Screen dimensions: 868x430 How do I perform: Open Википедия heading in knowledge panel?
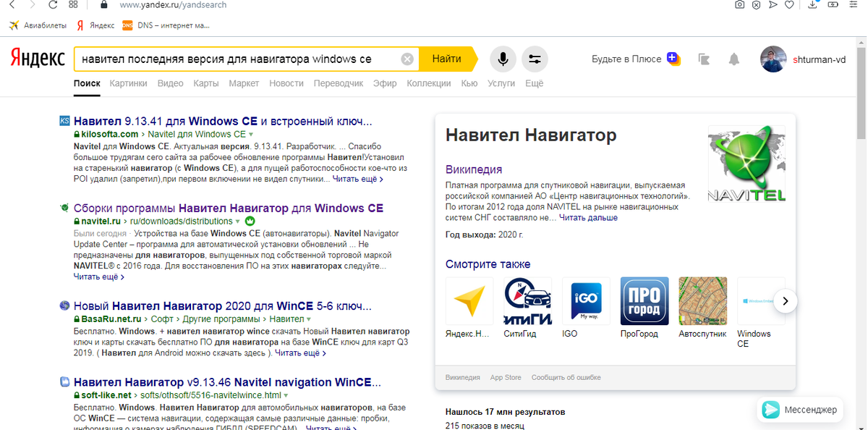(474, 169)
